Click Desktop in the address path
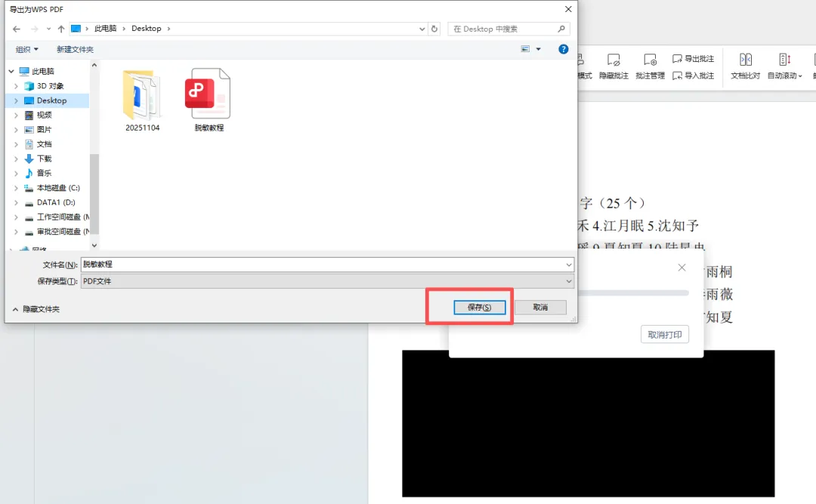Screen dimensions: 816x504 147,29
